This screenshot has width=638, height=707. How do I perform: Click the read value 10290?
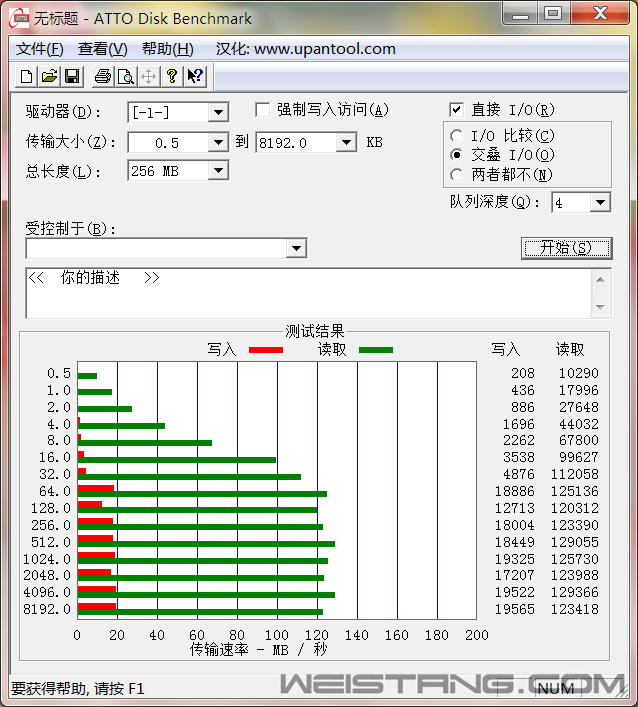[x=578, y=373]
